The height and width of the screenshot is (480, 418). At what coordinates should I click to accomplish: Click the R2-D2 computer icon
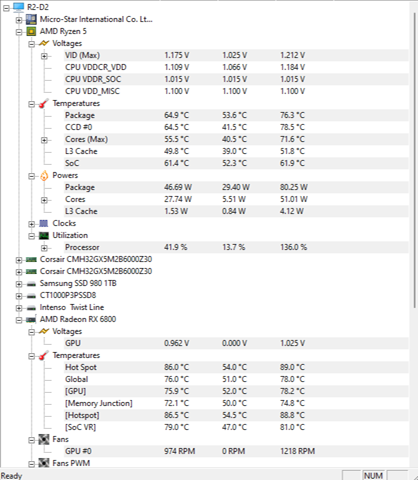click(x=19, y=7)
